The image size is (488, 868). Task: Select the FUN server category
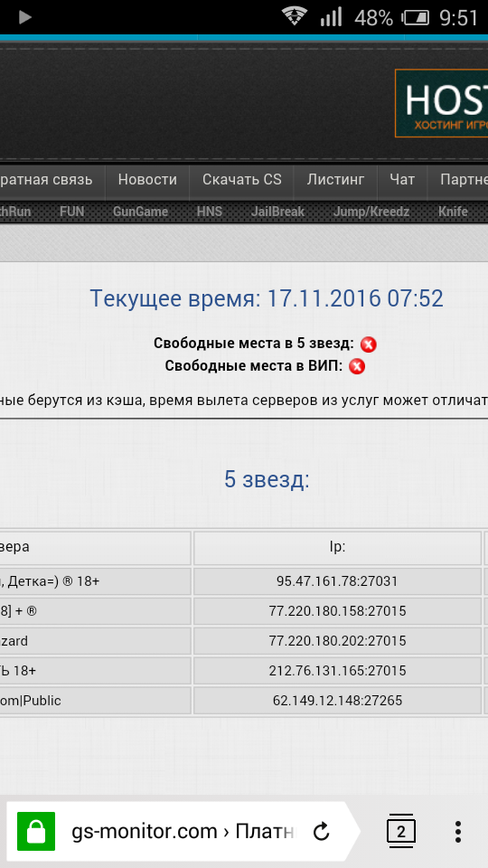72,212
